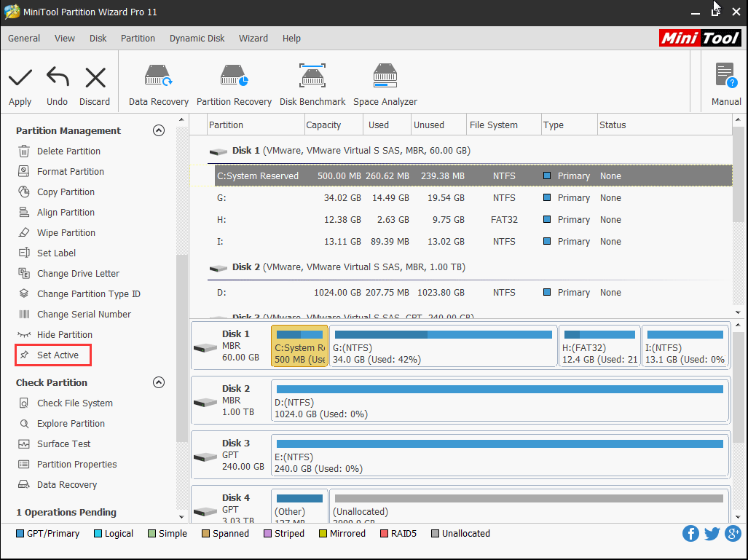
Task: Select the H: row in partition list
Action: click(461, 220)
